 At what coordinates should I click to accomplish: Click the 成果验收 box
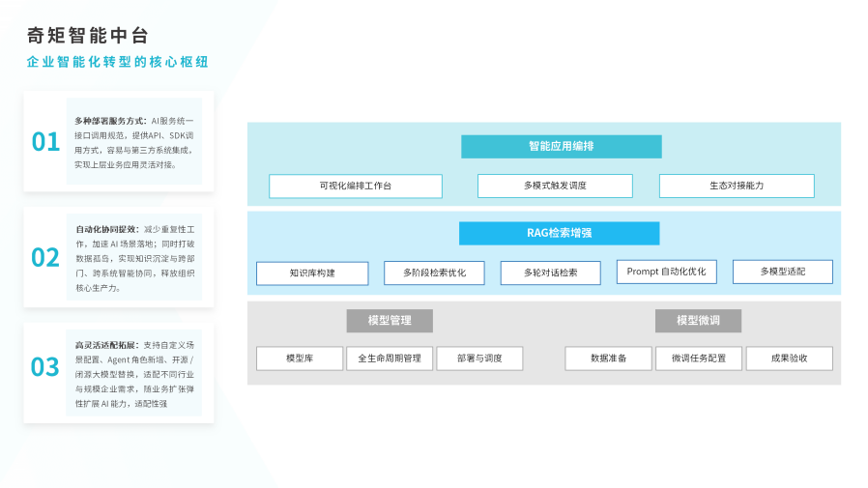pyautogui.click(x=789, y=359)
